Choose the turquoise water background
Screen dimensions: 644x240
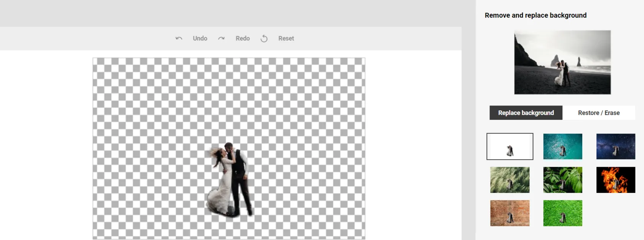562,147
